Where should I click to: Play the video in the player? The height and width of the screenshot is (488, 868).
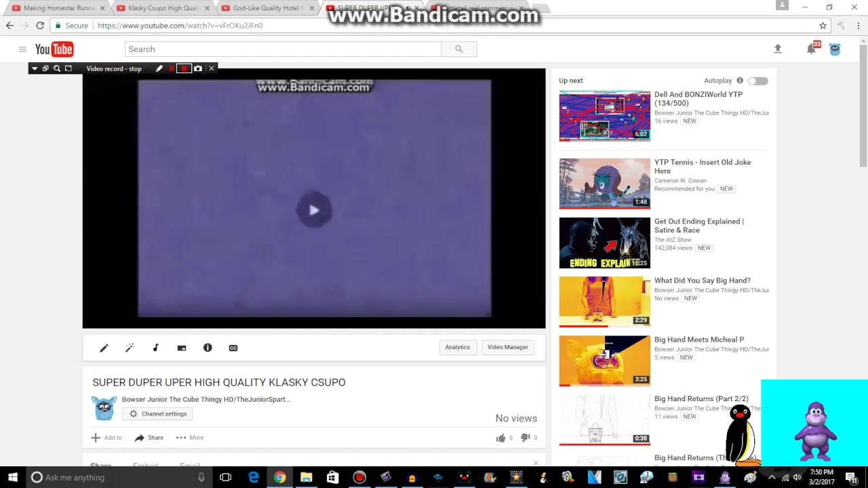tap(314, 210)
